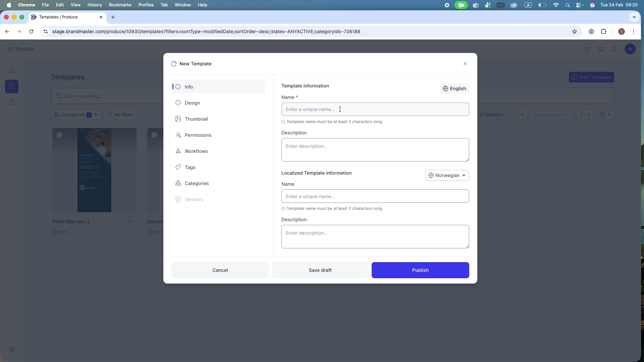Open Spotlight search in menu bar
The width and height of the screenshot is (644, 362).
tap(568, 5)
